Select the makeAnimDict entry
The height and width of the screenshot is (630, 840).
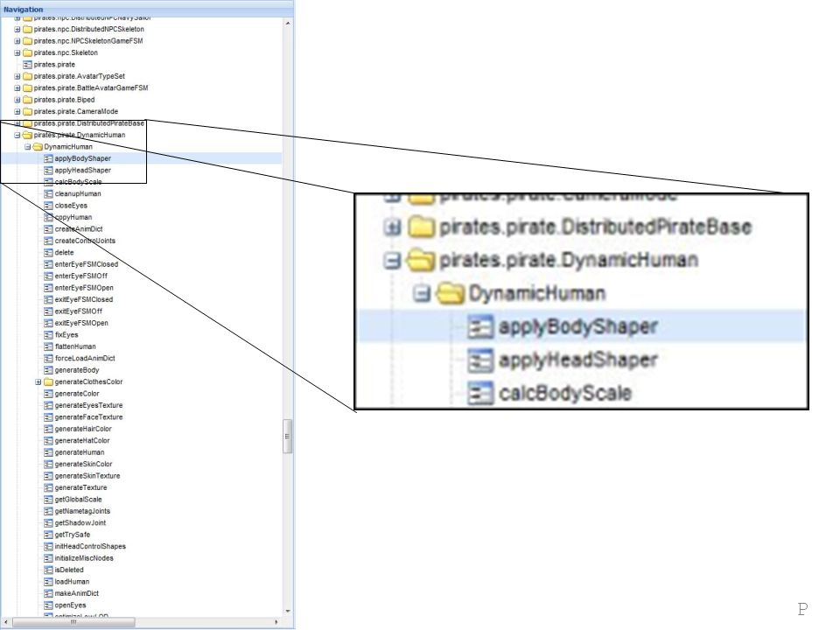point(77,594)
